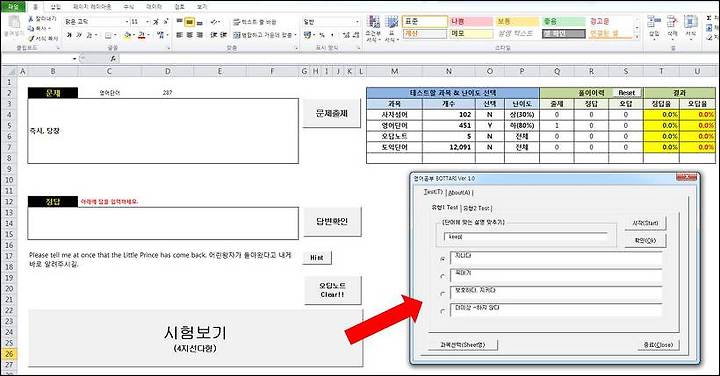Click the Copy icon in the ribbon
This screenshot has height=376, width=720.
(x=30, y=28)
